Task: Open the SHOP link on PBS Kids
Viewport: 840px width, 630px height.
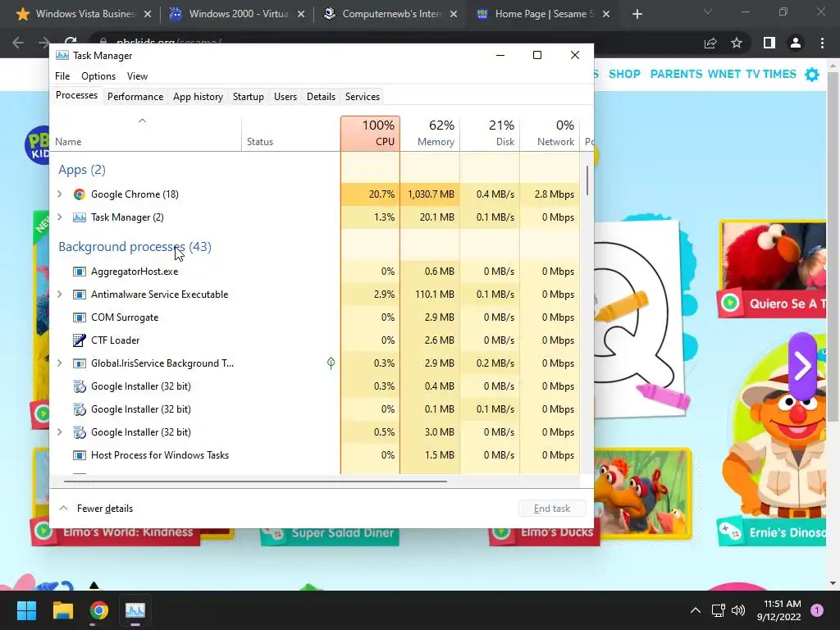Action: tap(624, 75)
